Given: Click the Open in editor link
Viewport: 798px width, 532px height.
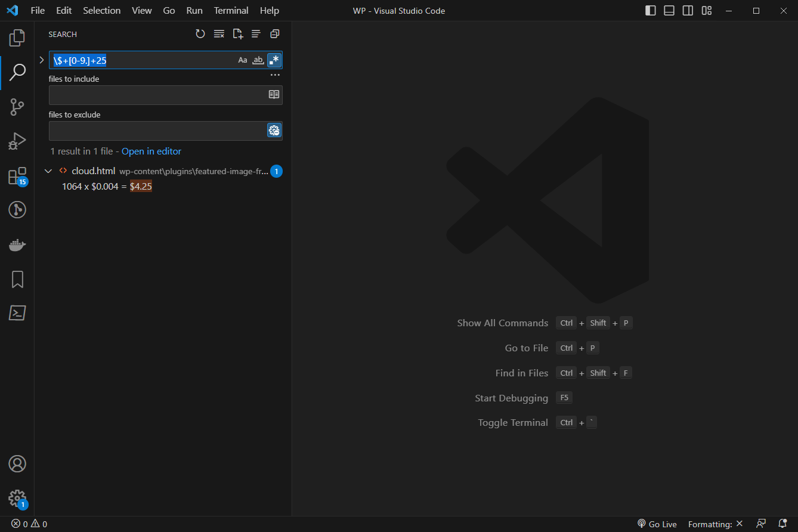Looking at the screenshot, I should point(151,151).
